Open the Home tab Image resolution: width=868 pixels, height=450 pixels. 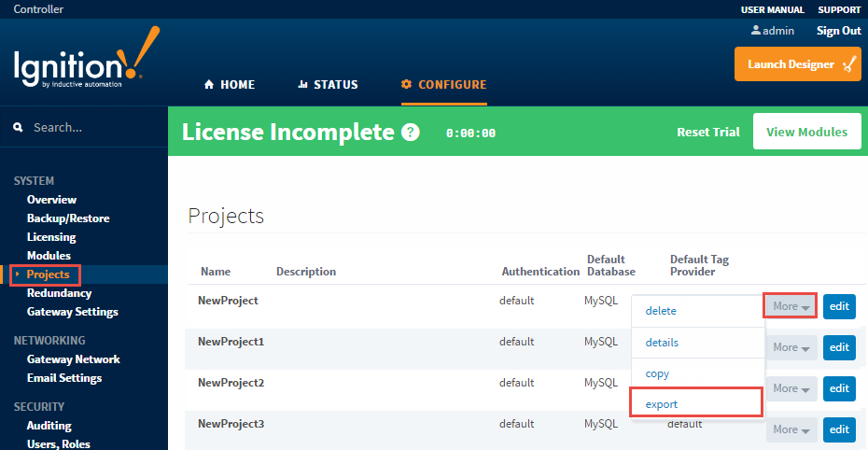point(230,84)
